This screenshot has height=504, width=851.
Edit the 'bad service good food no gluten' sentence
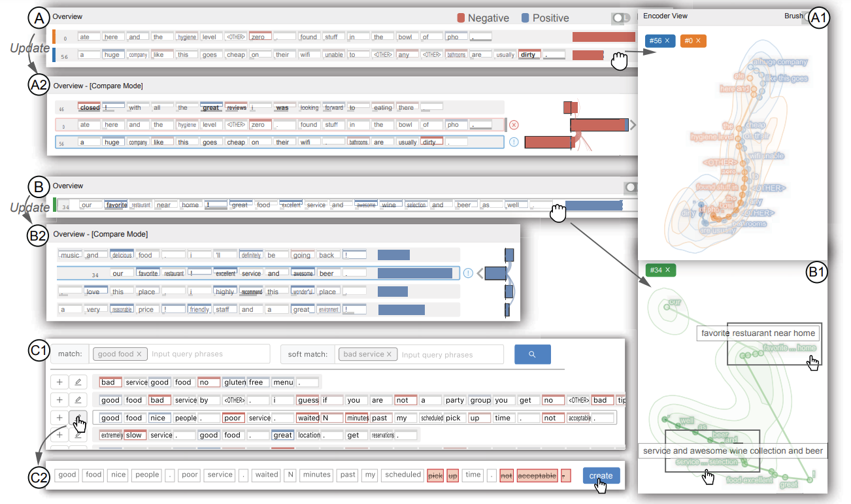coord(78,382)
